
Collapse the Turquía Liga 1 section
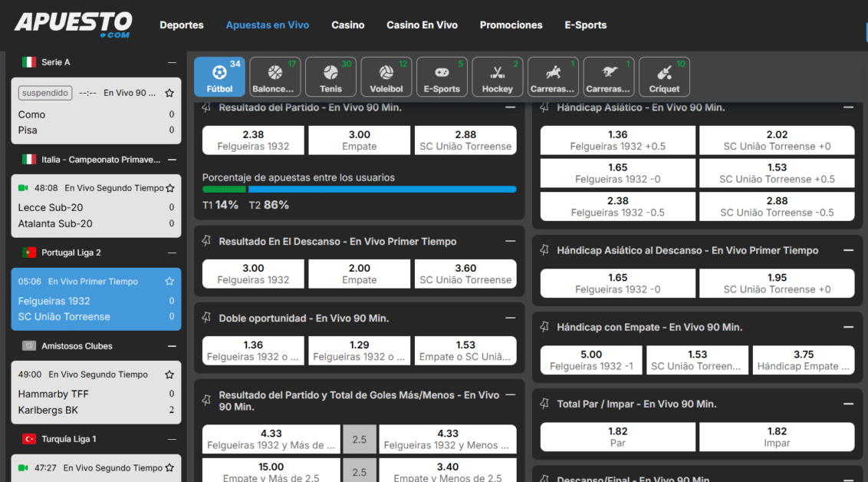coord(173,439)
